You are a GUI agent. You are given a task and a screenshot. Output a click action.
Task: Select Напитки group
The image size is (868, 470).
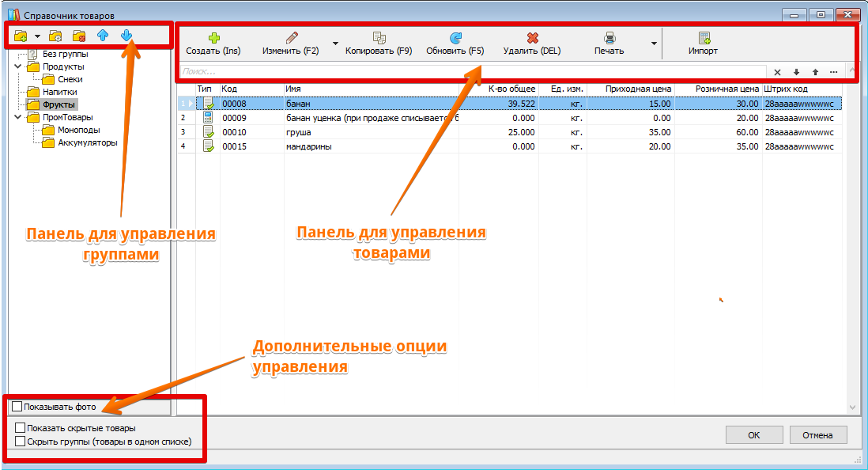60,92
